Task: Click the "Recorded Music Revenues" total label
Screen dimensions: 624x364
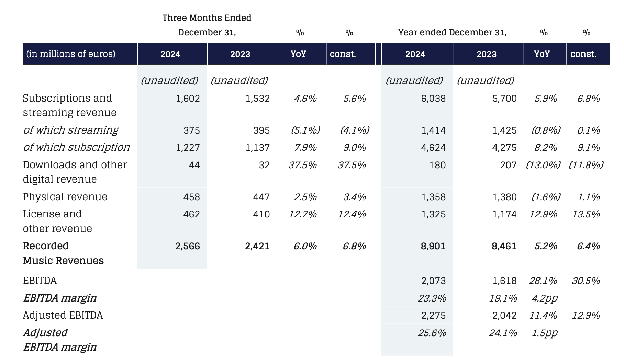Action: coord(63,253)
